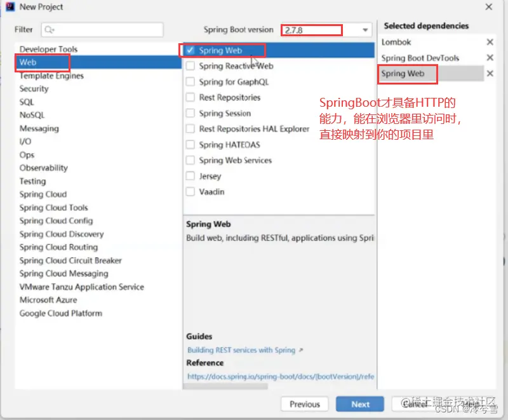The width and height of the screenshot is (508, 420).
Task: Click the Next button
Action: click(360, 404)
